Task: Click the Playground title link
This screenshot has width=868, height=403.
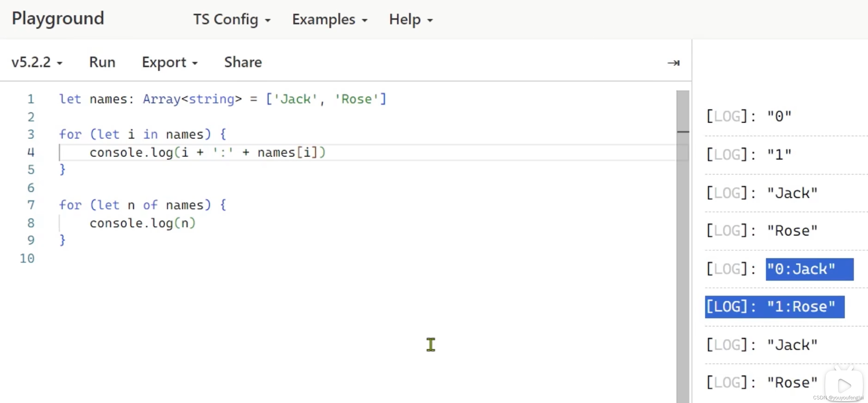Action: click(x=58, y=19)
